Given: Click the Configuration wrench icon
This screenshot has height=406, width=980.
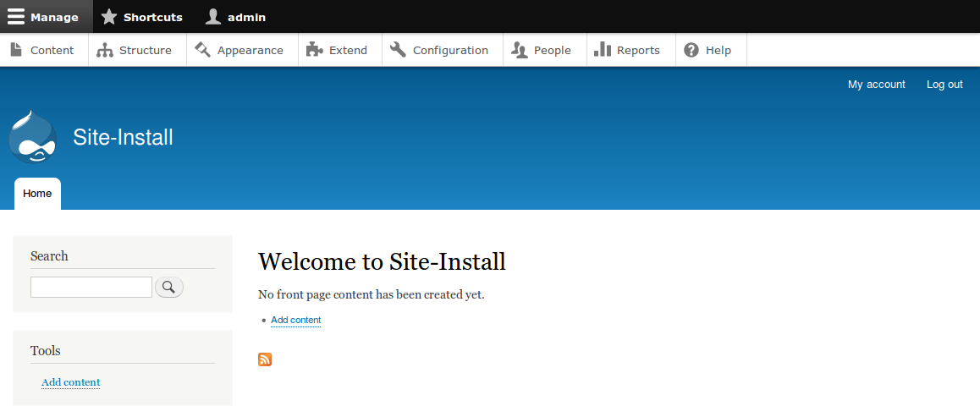Looking at the screenshot, I should coord(398,50).
